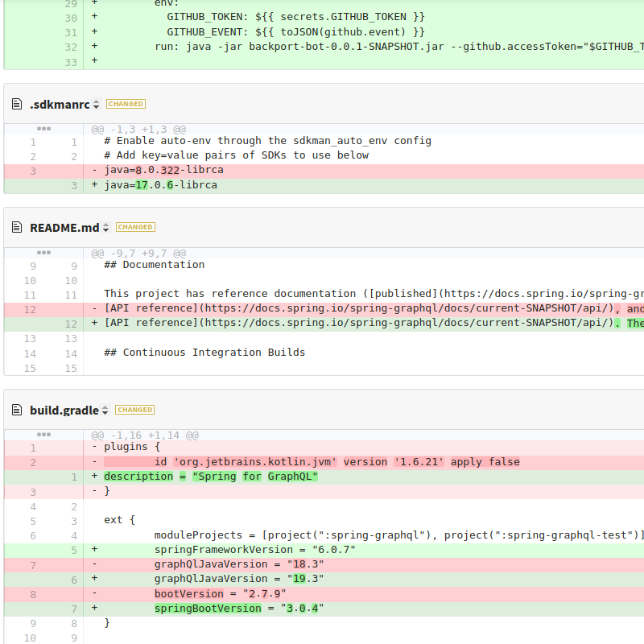Click the file icon beside .sdkmanrc

pos(17,104)
